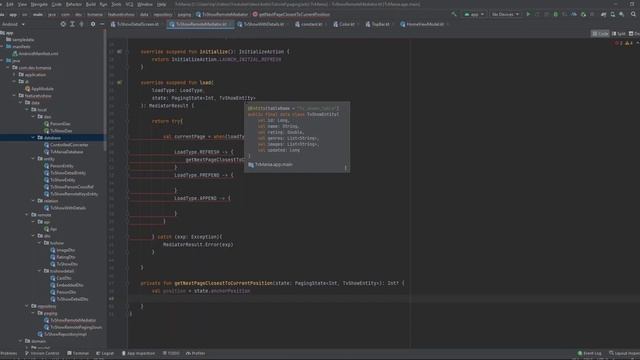The image size is (640, 360).
Task: Open Project panel settings gear
Action: pos(93,24)
